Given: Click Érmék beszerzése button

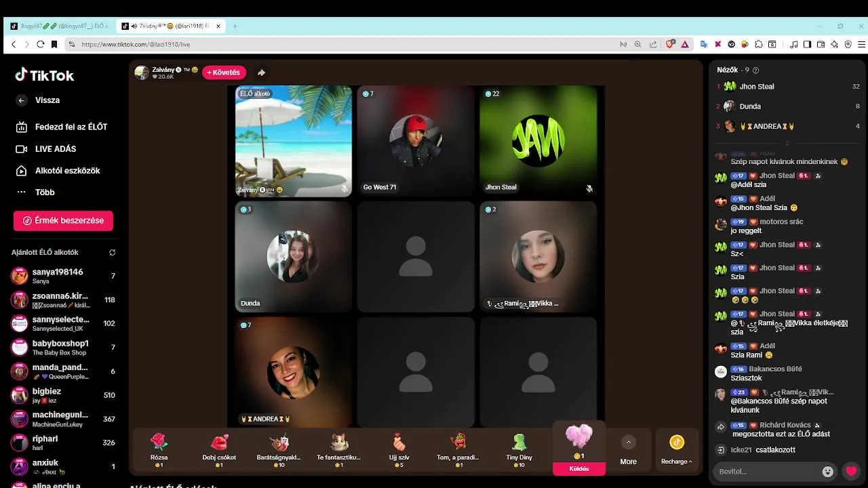Looking at the screenshot, I should pos(63,220).
